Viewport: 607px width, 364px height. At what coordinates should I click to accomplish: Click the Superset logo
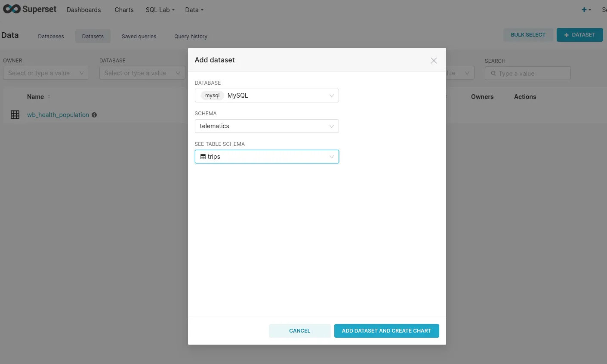click(x=30, y=9)
